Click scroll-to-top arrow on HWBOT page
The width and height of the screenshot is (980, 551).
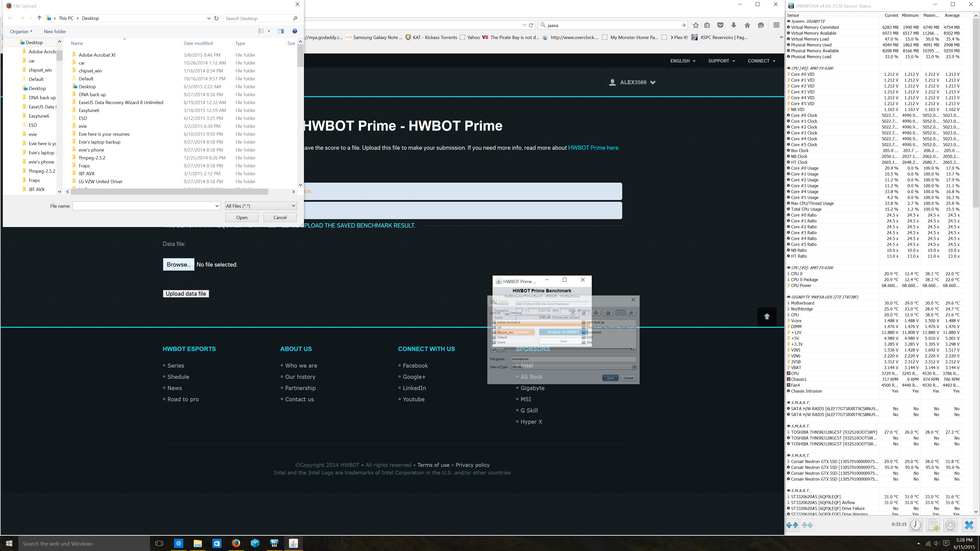[x=767, y=316]
